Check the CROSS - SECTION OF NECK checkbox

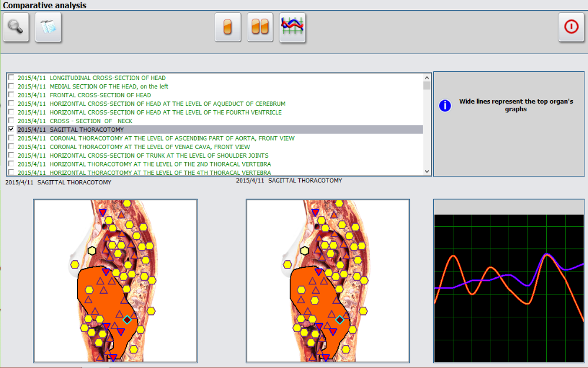click(11, 121)
